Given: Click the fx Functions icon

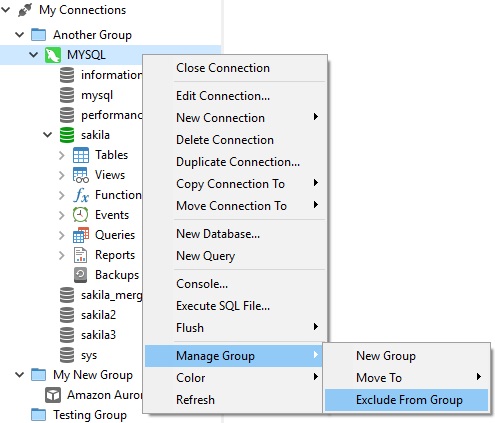Looking at the screenshot, I should (81, 195).
